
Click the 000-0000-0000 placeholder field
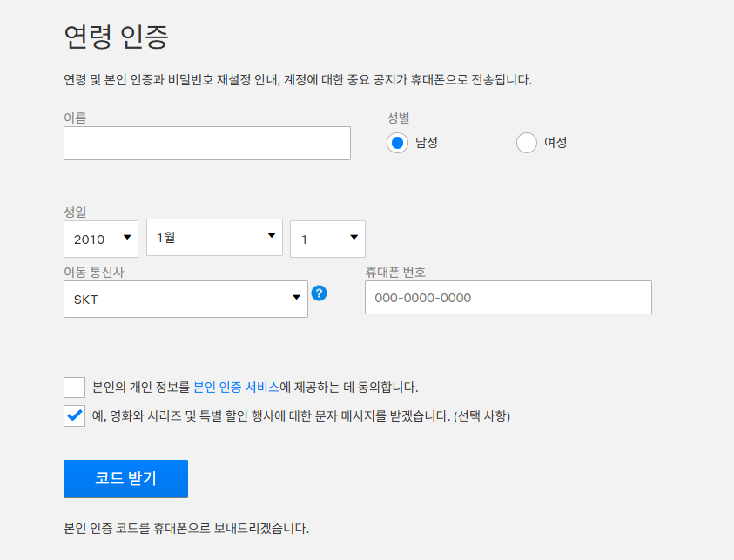509,297
